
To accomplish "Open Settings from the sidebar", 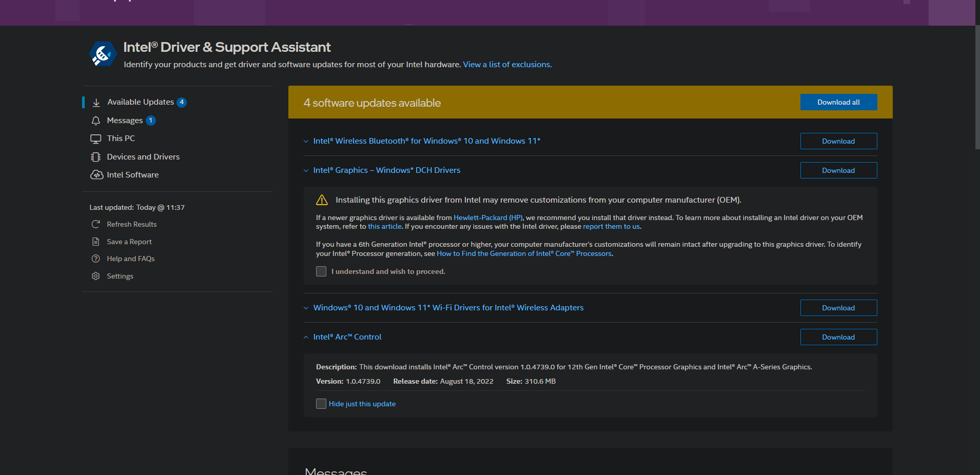I will 120,276.
